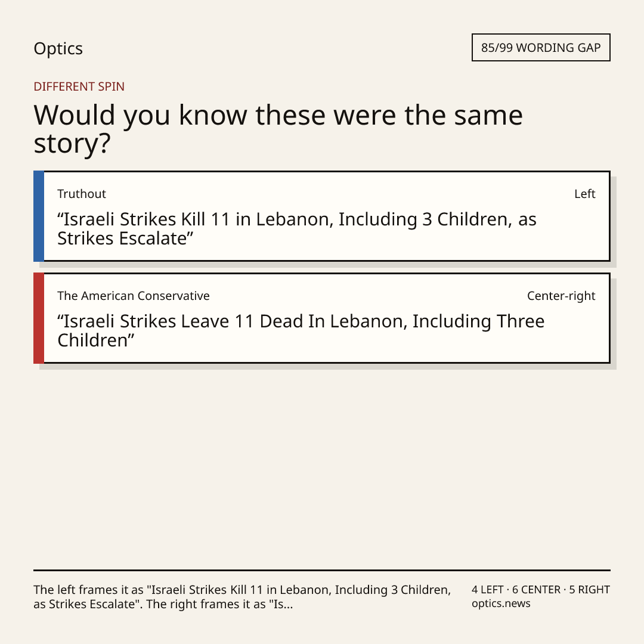Click the 6 CENTER coverage count
The image size is (644, 644).
pos(536,590)
